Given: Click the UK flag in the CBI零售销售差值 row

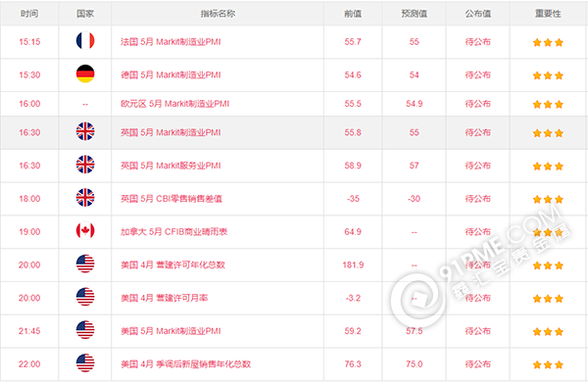Looking at the screenshot, I should pos(85,198).
